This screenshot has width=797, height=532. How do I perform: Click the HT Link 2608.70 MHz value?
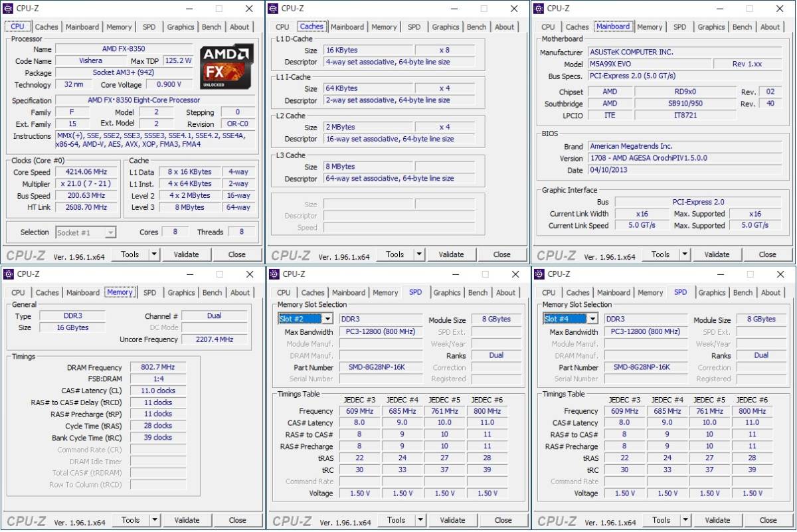coord(86,208)
